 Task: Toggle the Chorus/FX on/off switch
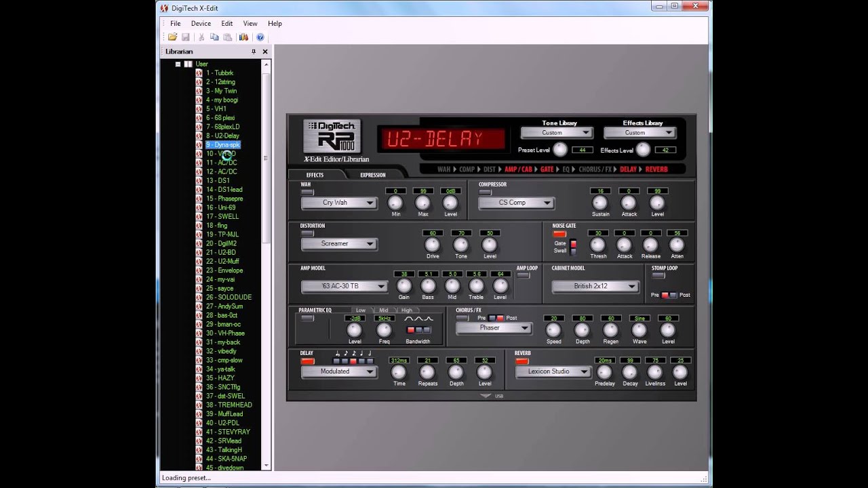462,318
